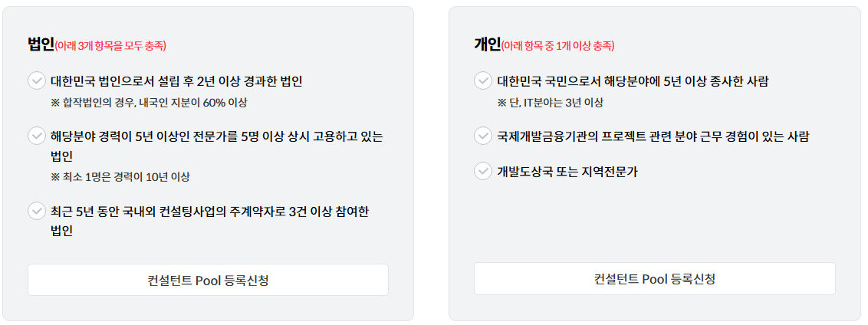Screen dimensions: 868x325
Task: Click check icon beside 전문가를 5명 이상 상시 고용
Action: pos(37,136)
